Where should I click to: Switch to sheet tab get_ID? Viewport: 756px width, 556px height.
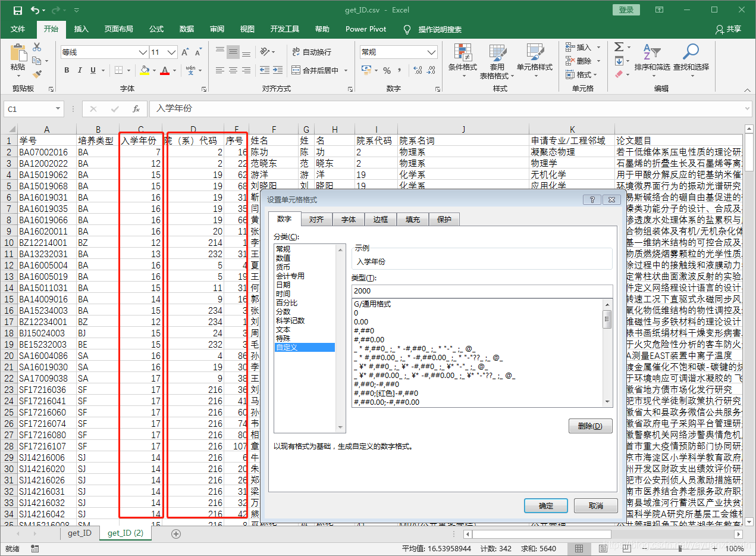tap(80, 533)
